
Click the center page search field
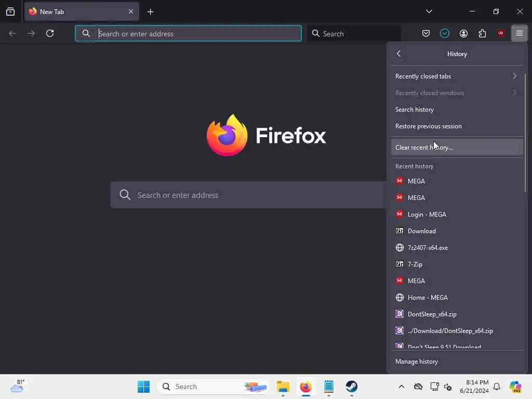tap(248, 195)
